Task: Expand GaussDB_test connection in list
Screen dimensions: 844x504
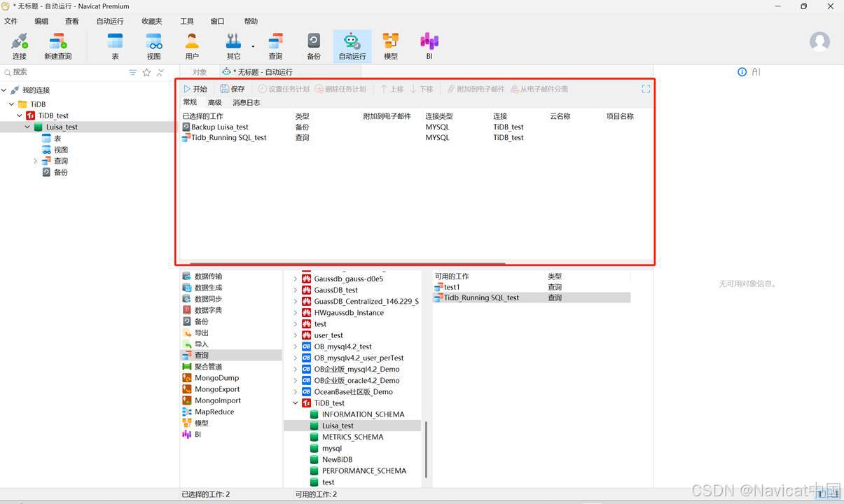Action: pos(296,290)
